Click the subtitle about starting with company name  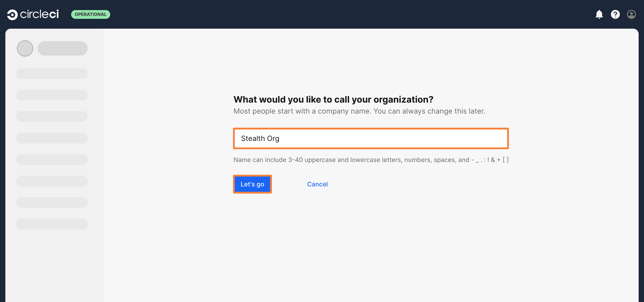359,111
